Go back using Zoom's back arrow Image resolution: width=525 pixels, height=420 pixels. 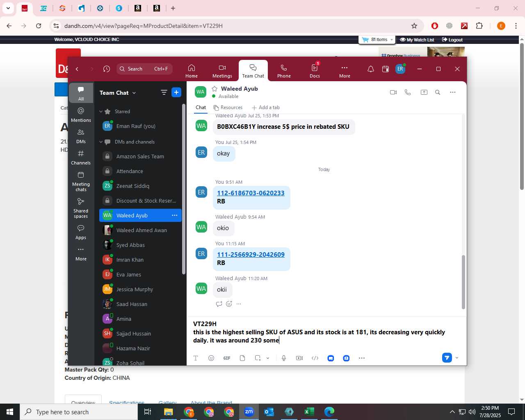[77, 69]
